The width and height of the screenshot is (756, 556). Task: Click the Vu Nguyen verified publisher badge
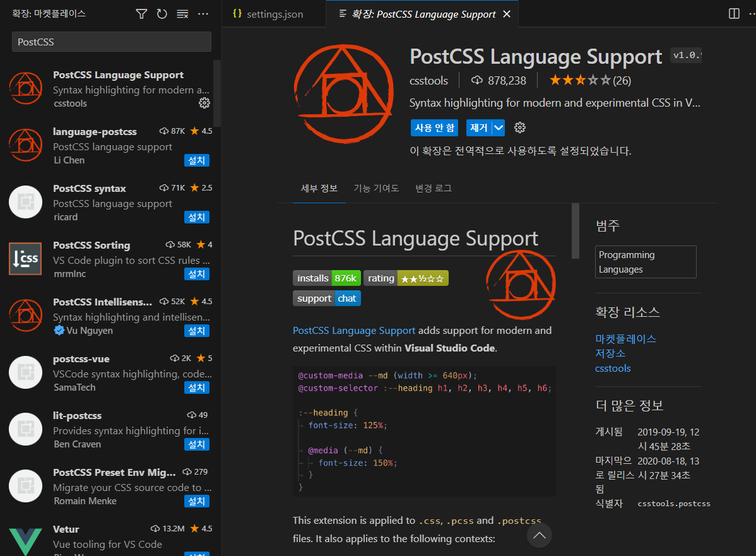click(59, 330)
